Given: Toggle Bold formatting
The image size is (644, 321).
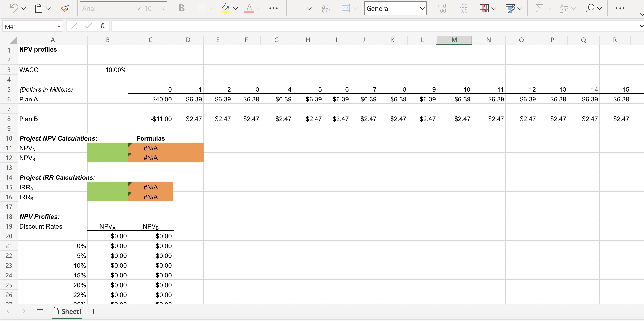Looking at the screenshot, I should [x=182, y=8].
